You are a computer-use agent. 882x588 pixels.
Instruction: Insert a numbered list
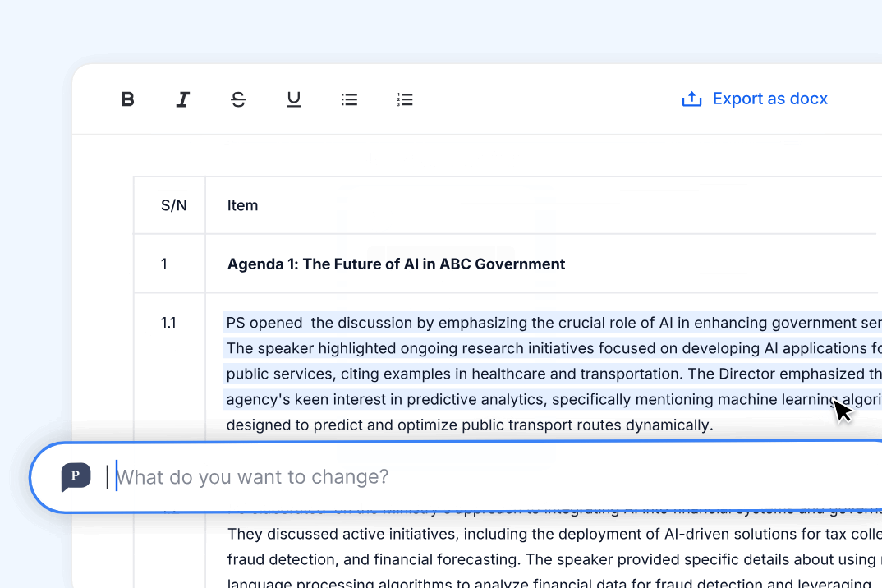click(405, 99)
